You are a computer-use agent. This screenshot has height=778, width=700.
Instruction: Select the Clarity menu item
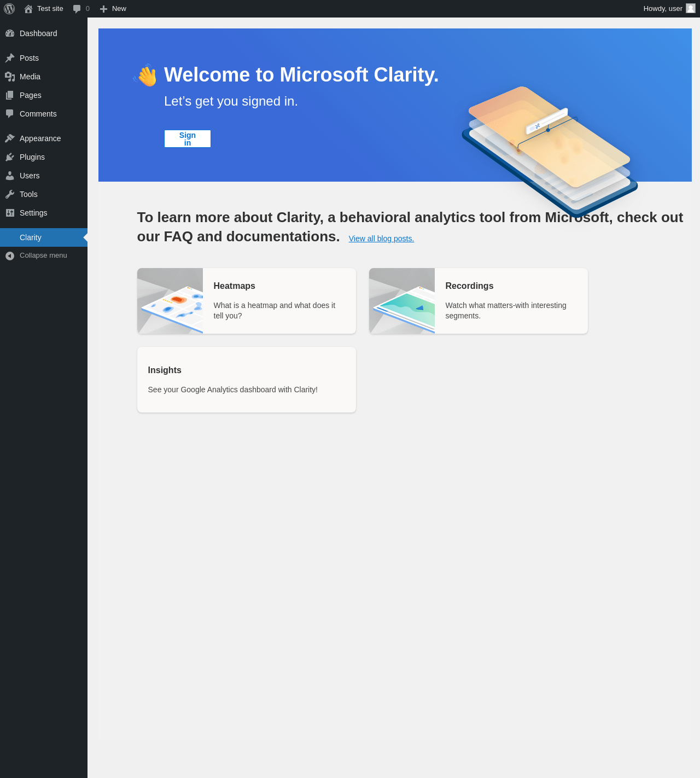point(44,237)
